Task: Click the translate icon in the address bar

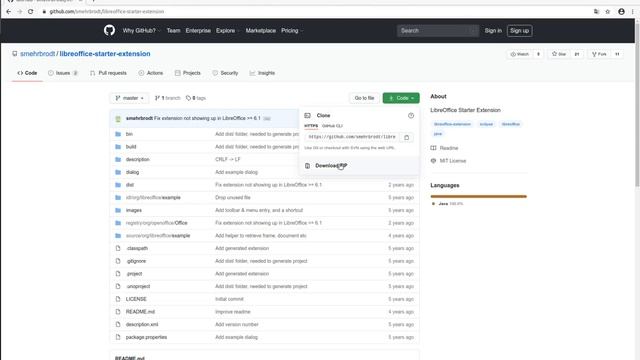Action: pos(596,11)
